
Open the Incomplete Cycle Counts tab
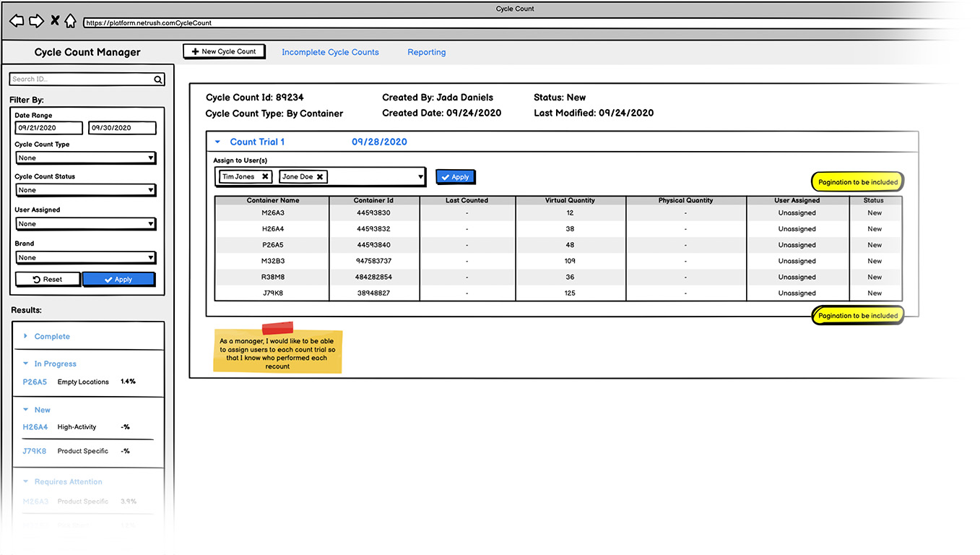click(330, 52)
